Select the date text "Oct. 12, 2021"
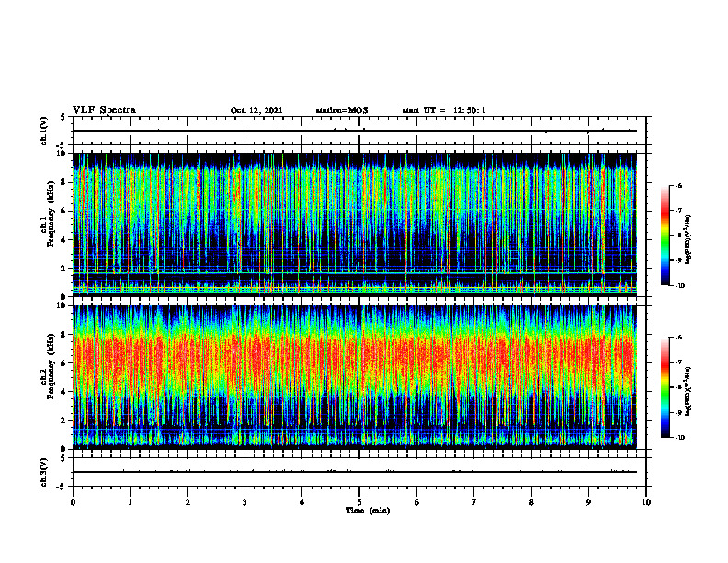728x563 pixels. (x=256, y=110)
